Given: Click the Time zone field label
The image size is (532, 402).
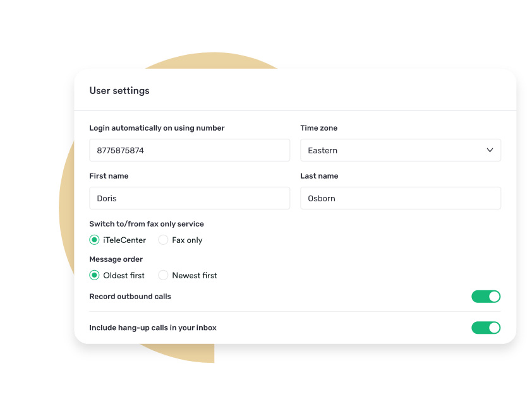Looking at the screenshot, I should click(319, 128).
